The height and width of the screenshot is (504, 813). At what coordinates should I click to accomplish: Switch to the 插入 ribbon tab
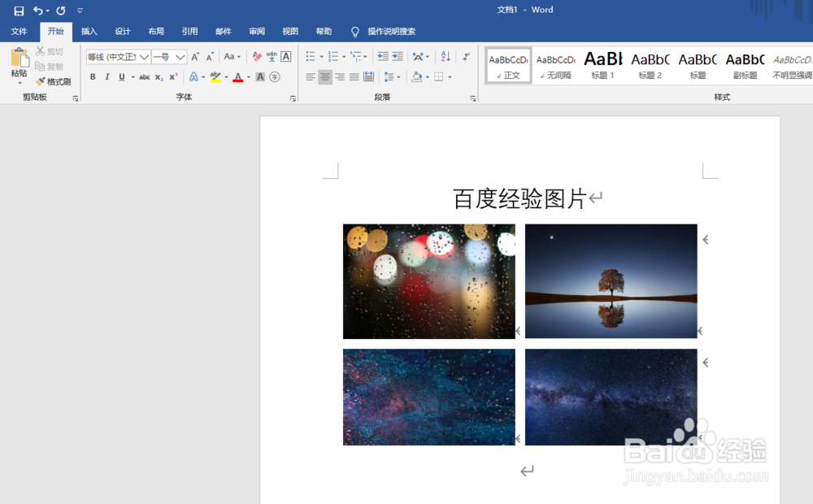click(89, 31)
